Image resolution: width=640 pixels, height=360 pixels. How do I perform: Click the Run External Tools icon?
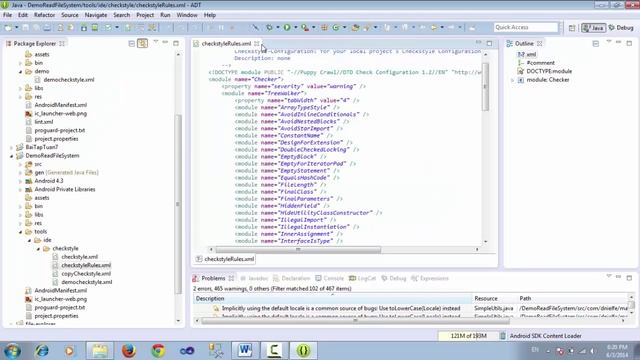305,27
